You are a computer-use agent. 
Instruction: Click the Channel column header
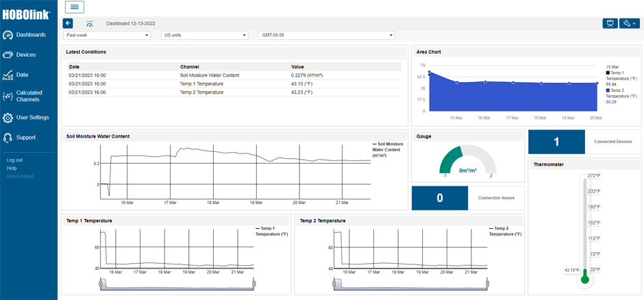(189, 66)
